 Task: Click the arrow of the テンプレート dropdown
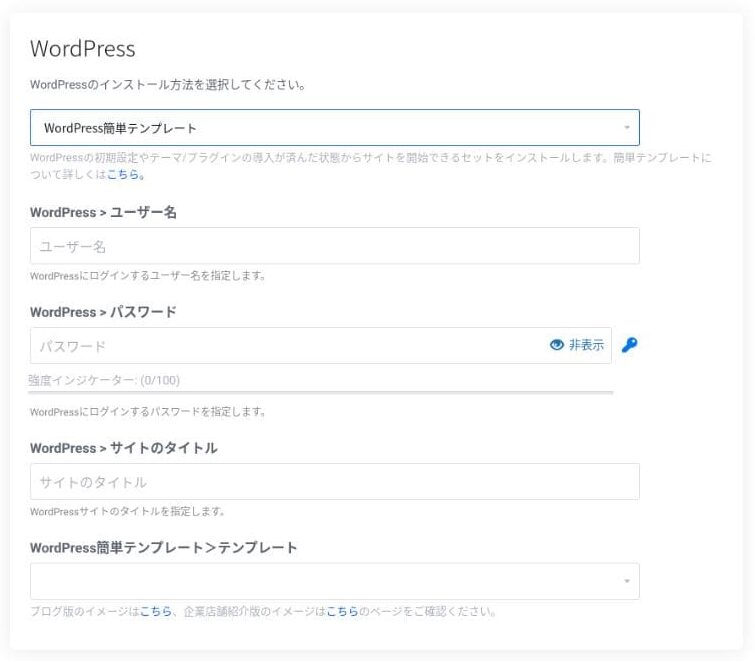627,581
